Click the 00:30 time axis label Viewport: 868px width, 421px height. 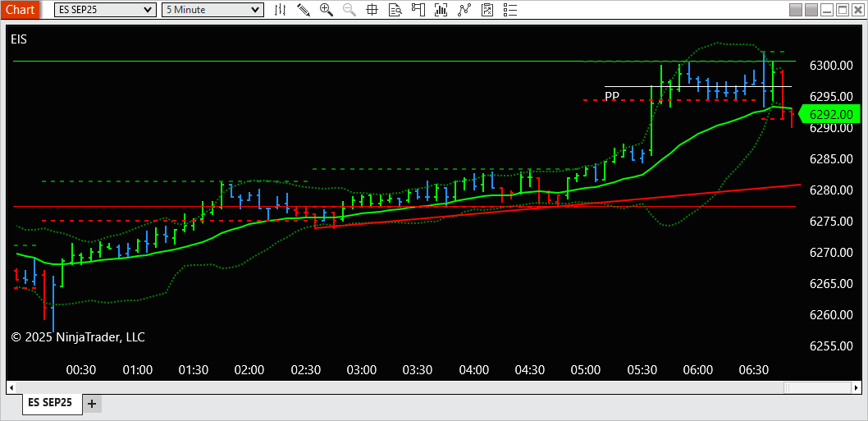pyautogui.click(x=81, y=369)
